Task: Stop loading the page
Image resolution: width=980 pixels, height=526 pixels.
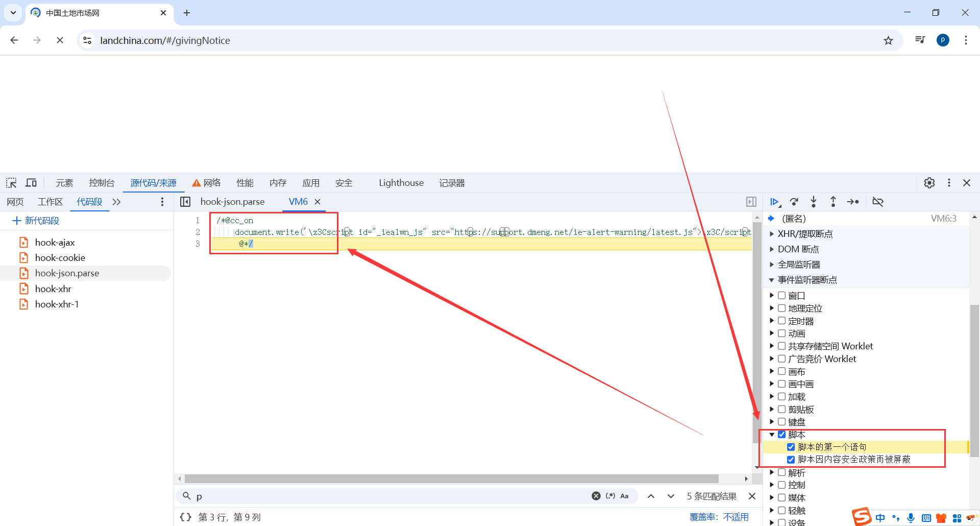Action: (60, 40)
